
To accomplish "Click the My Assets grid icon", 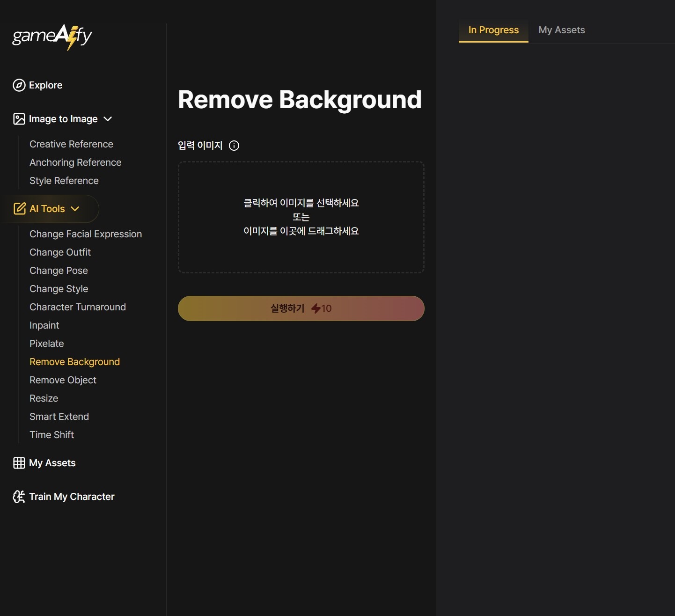I will [19, 463].
